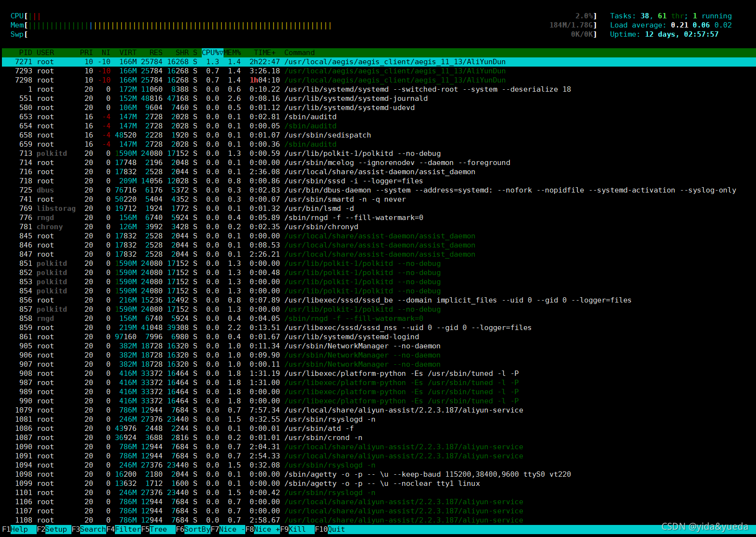The width and height of the screenshot is (756, 537).
Task: Select the dbus-daemon process row
Action: pos(378,190)
